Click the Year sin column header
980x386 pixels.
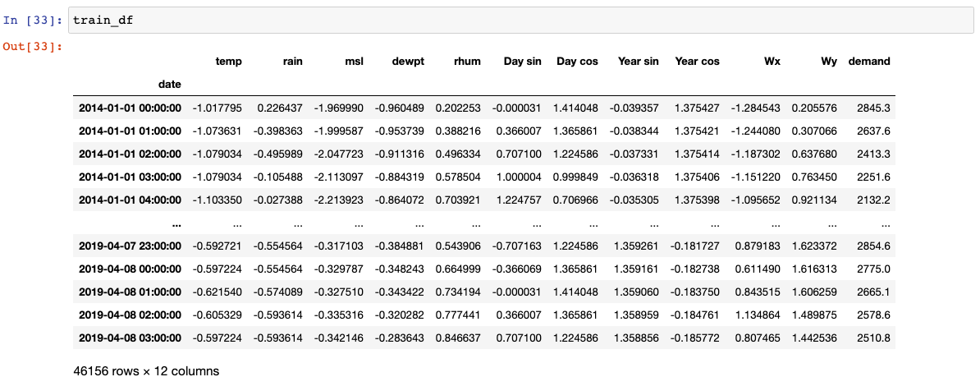pos(638,62)
